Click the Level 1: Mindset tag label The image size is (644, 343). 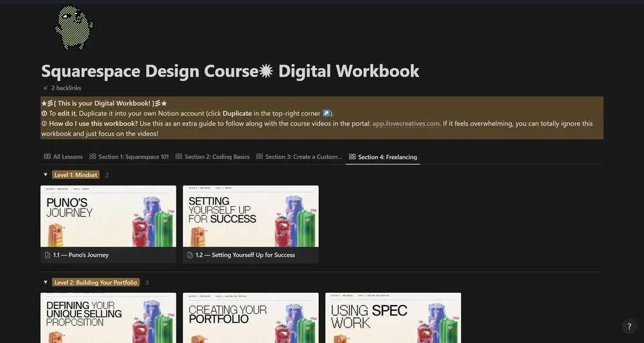tap(76, 175)
